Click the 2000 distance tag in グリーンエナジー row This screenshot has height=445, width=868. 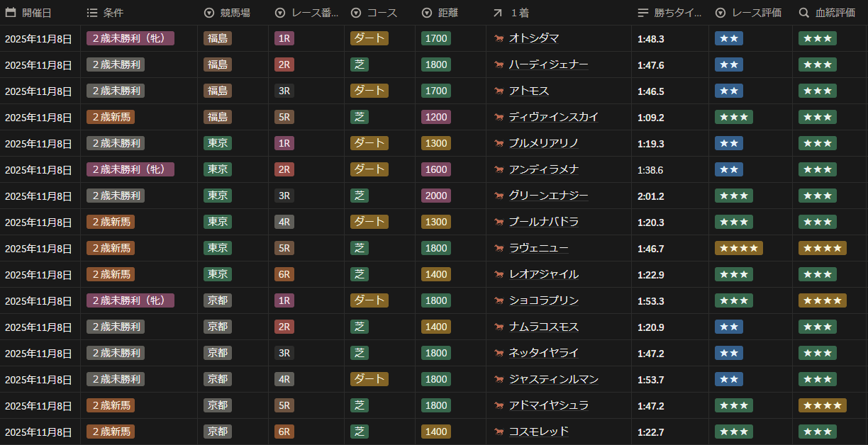pos(435,196)
